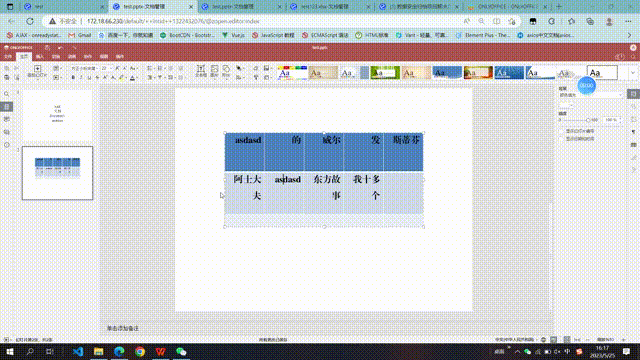Expand the slide themes gallery arrow
Image resolution: width=640 pixels, height=360 pixels.
point(633,73)
